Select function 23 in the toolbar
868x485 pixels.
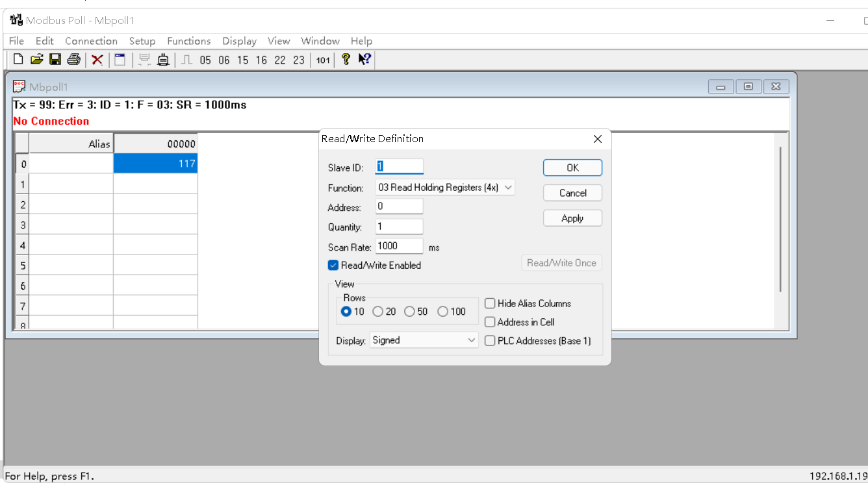pyautogui.click(x=299, y=60)
